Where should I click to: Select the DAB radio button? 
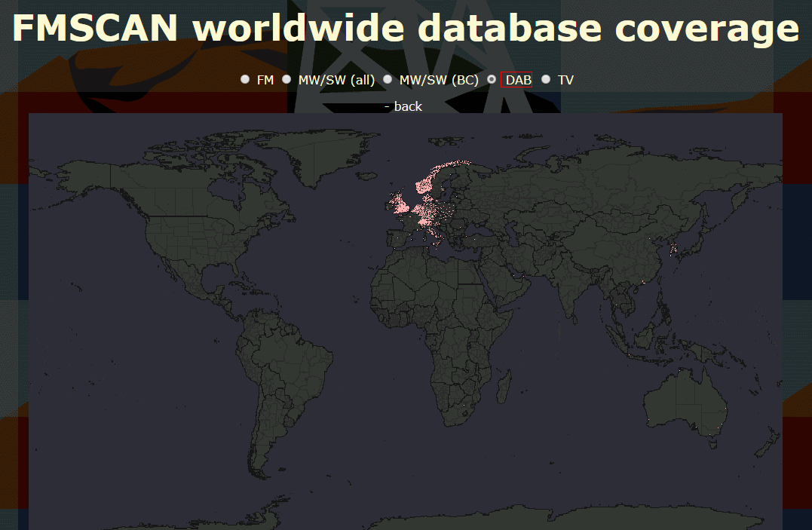(x=492, y=79)
